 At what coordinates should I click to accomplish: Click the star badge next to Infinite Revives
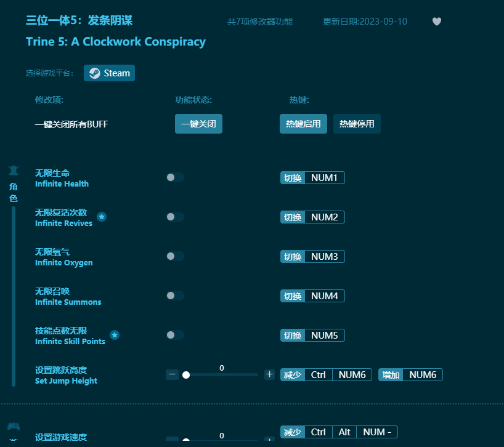coord(102,217)
